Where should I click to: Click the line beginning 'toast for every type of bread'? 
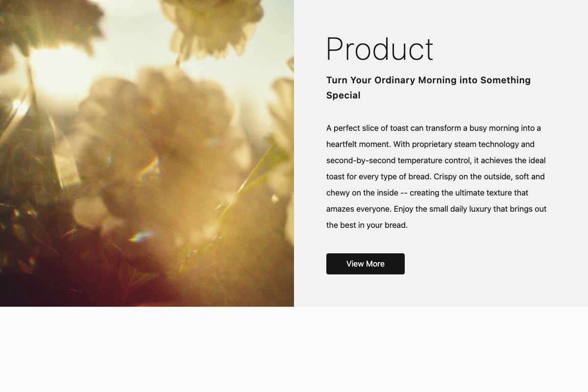tap(435, 176)
